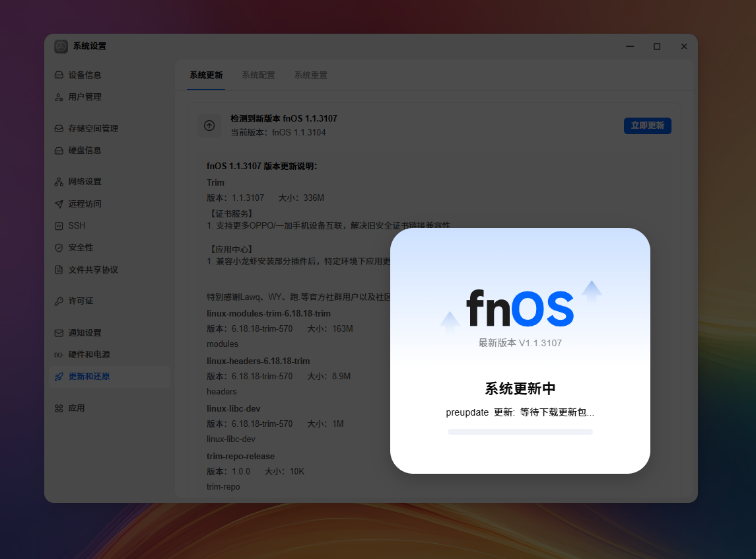756x559 pixels.
Task: Switch to the 系统更新 tab
Action: (206, 75)
